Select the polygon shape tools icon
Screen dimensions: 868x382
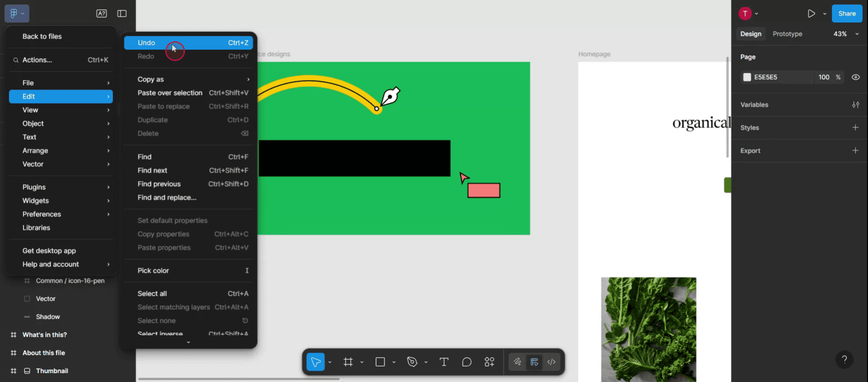[x=413, y=362]
